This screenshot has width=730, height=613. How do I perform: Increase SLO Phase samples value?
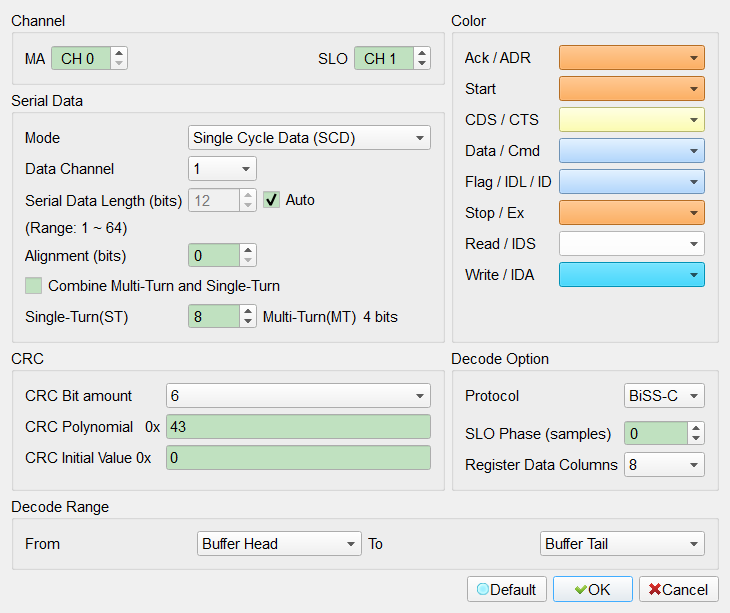696,428
